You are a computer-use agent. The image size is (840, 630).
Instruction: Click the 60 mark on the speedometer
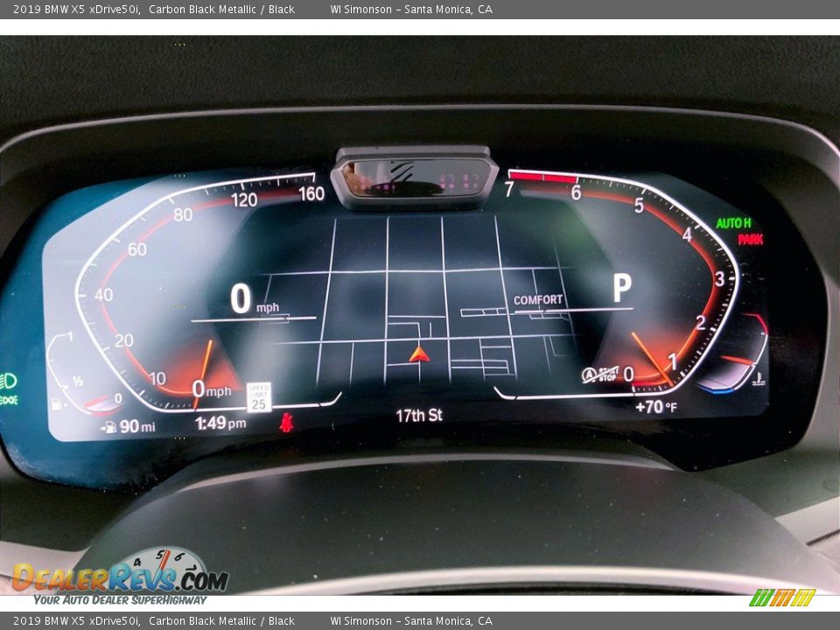137,249
